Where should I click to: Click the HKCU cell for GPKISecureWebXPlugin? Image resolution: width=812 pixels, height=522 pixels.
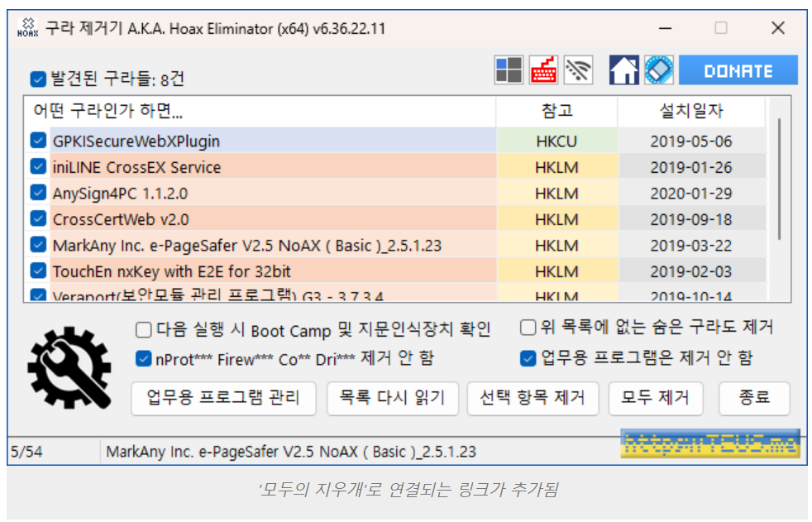556,141
